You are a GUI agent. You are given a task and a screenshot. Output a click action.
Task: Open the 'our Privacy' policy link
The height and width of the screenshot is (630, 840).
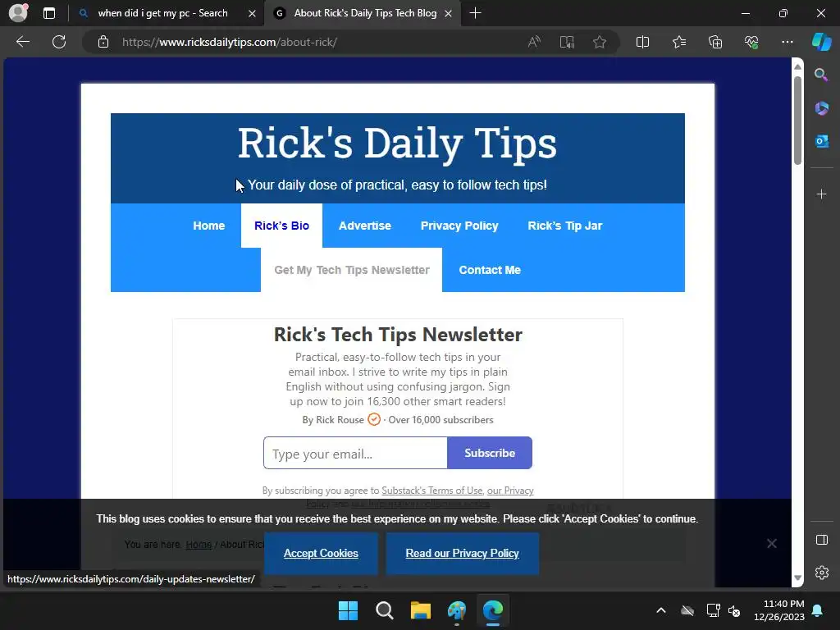click(510, 491)
